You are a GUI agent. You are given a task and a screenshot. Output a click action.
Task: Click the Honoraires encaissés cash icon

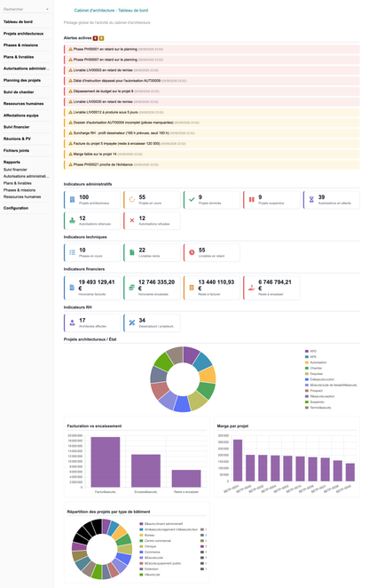click(132, 288)
